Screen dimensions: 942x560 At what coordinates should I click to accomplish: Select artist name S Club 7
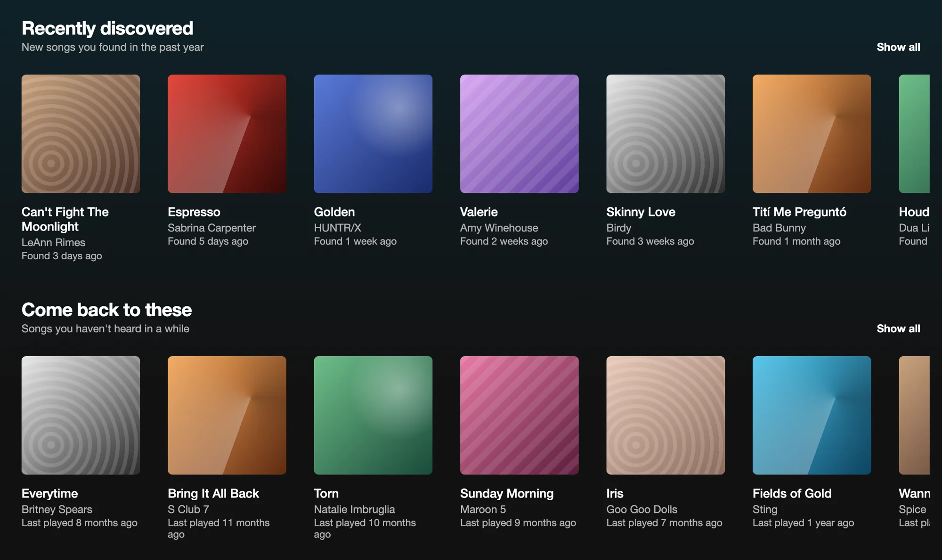click(188, 509)
